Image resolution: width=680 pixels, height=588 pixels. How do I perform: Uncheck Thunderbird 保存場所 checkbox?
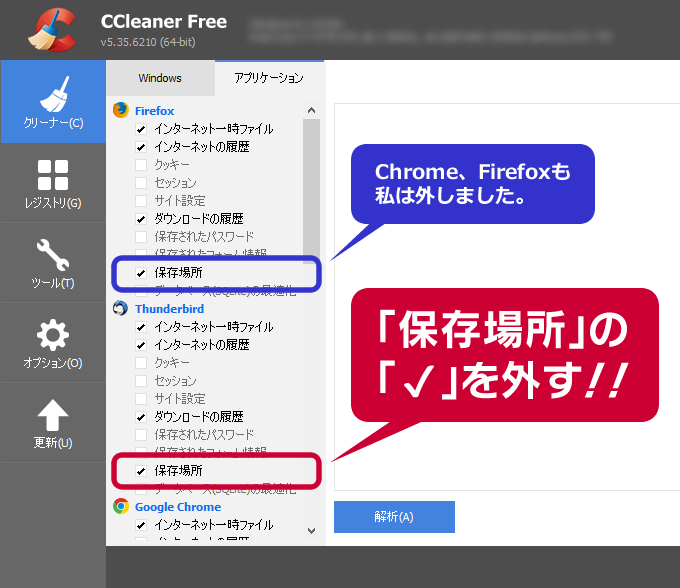pos(141,471)
